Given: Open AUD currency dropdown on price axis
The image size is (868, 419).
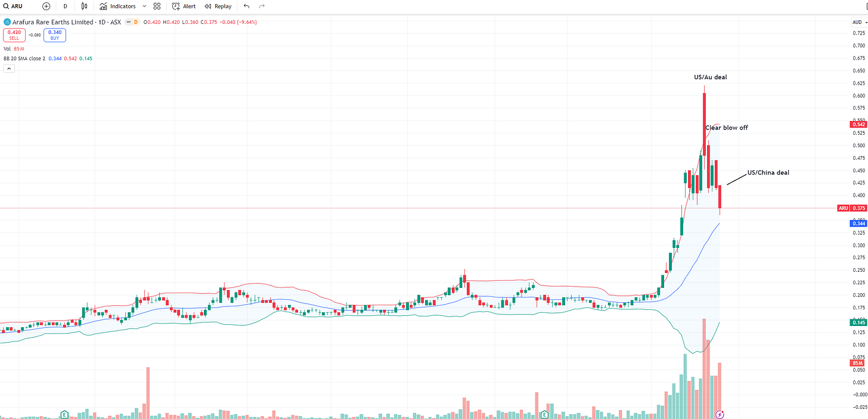Looking at the screenshot, I should pyautogui.click(x=859, y=22).
